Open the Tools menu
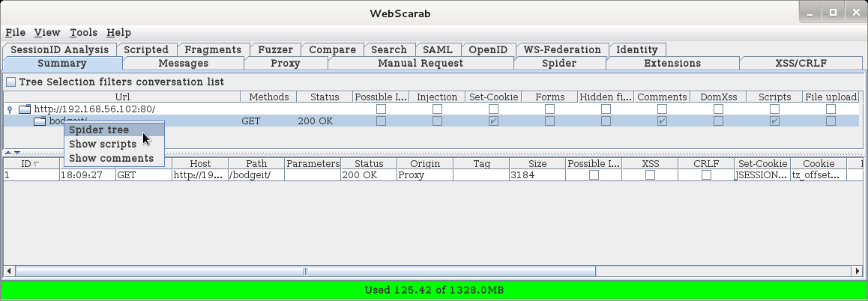Image resolution: width=868 pixels, height=301 pixels. click(x=84, y=33)
